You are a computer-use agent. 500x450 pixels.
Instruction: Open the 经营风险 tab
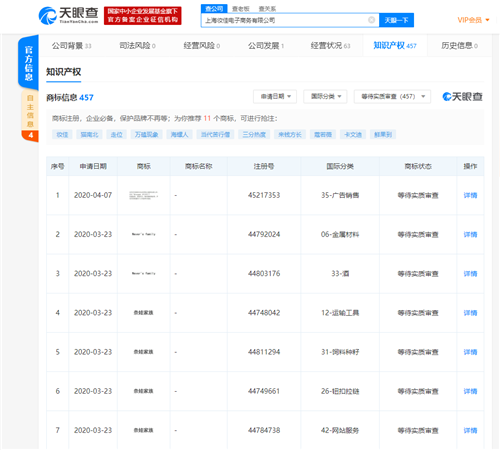(202, 46)
